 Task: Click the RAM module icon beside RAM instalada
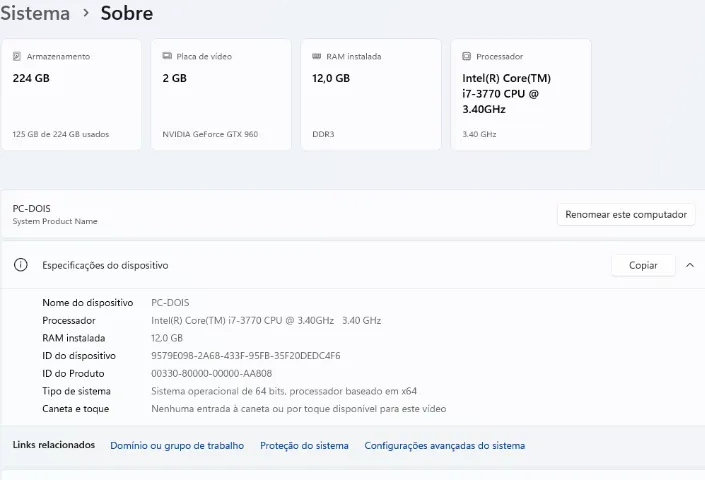(x=317, y=56)
